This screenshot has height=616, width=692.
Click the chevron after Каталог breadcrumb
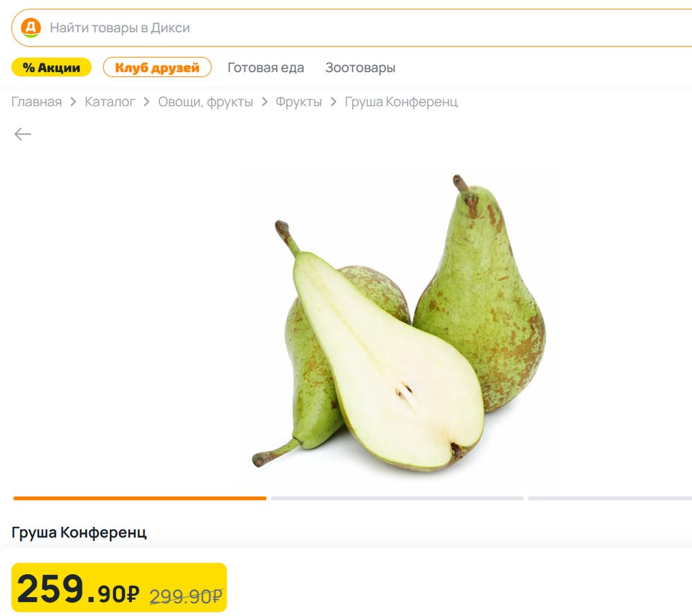[147, 102]
